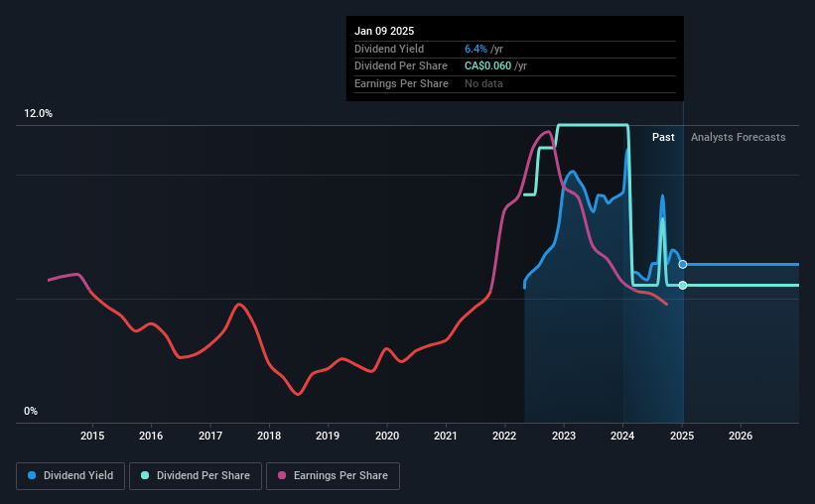815x504 pixels.
Task: Click the 2026 x-axis year label
Action: [741, 436]
